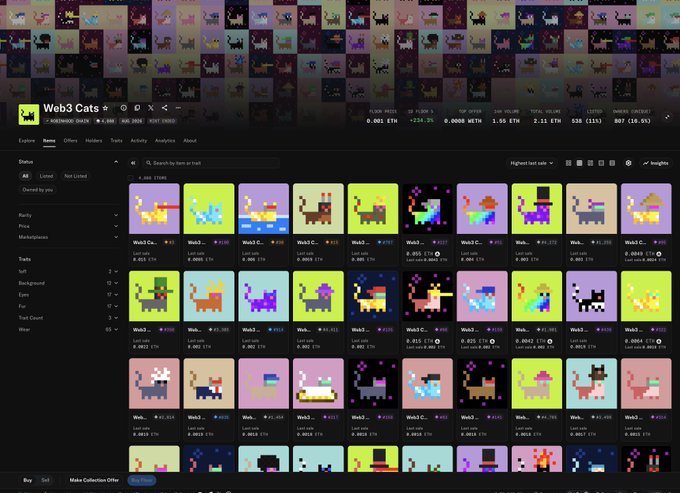Expand the Rarity filter

point(68,215)
